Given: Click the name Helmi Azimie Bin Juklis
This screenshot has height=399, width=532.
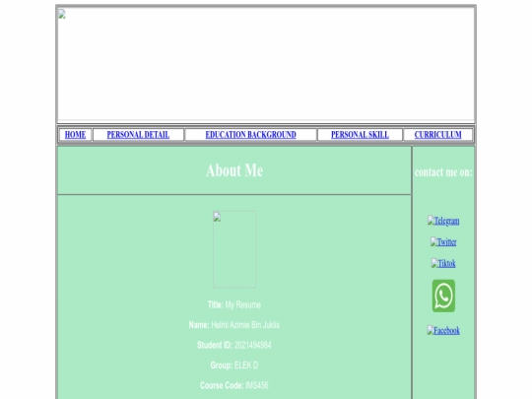Looking at the screenshot, I should [x=245, y=325].
